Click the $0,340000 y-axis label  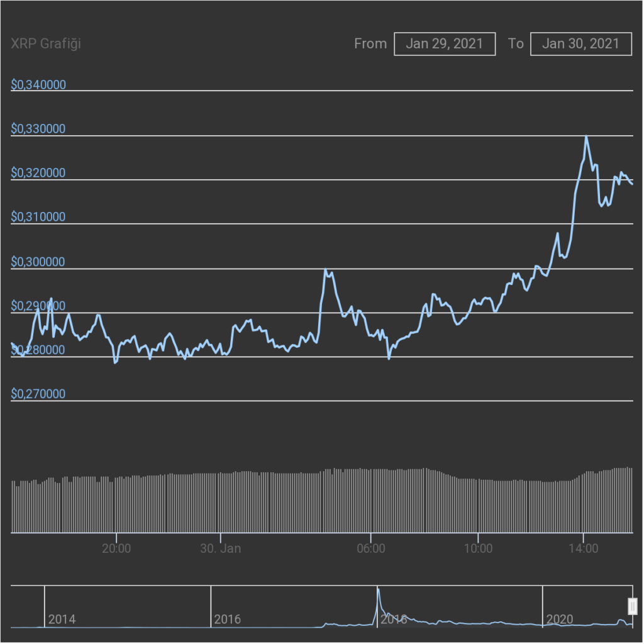38,85
